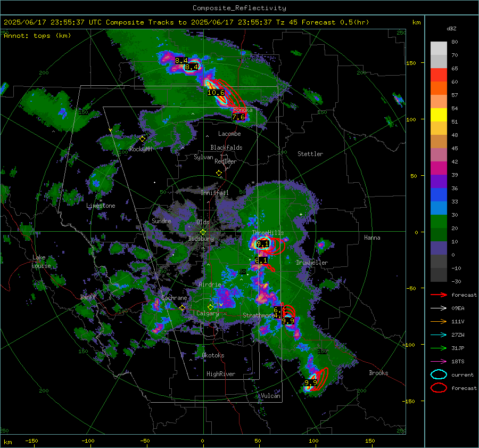Click the yellow radar-center diamond near Didsbury

tap(203, 232)
